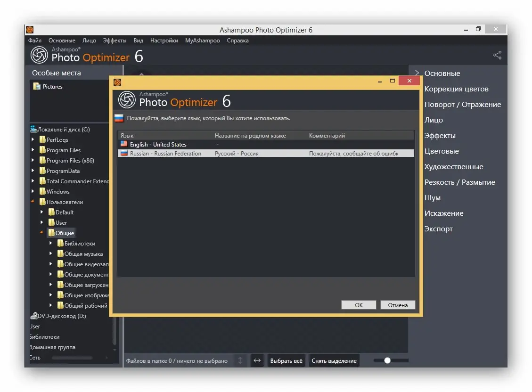Image resolution: width=532 pixels, height=392 pixels.
Task: Open the Экспорт section
Action: (438, 229)
